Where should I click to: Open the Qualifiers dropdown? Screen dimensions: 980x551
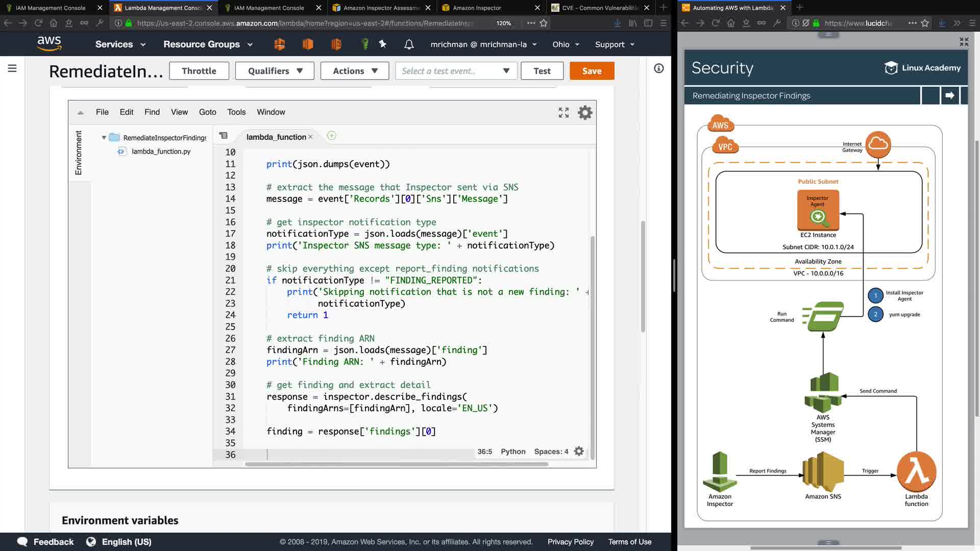[275, 71]
